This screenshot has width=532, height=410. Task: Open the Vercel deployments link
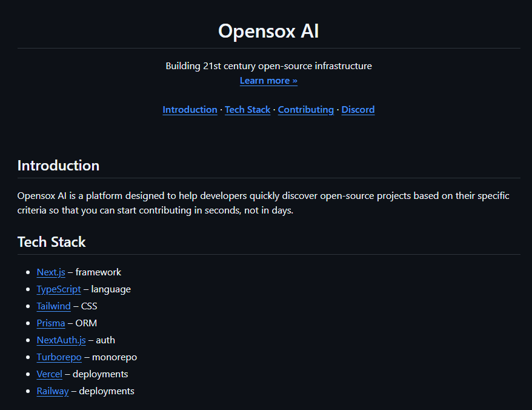pos(49,374)
